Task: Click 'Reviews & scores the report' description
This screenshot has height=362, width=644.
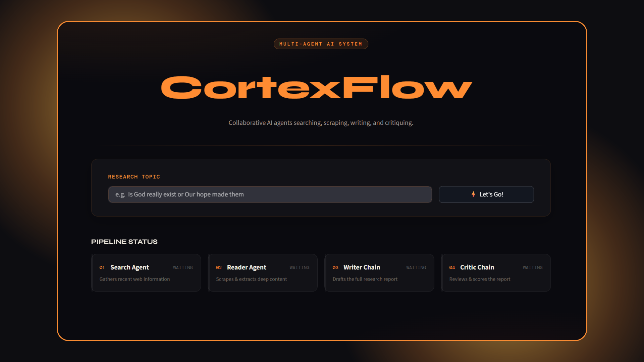Action: [480, 279]
